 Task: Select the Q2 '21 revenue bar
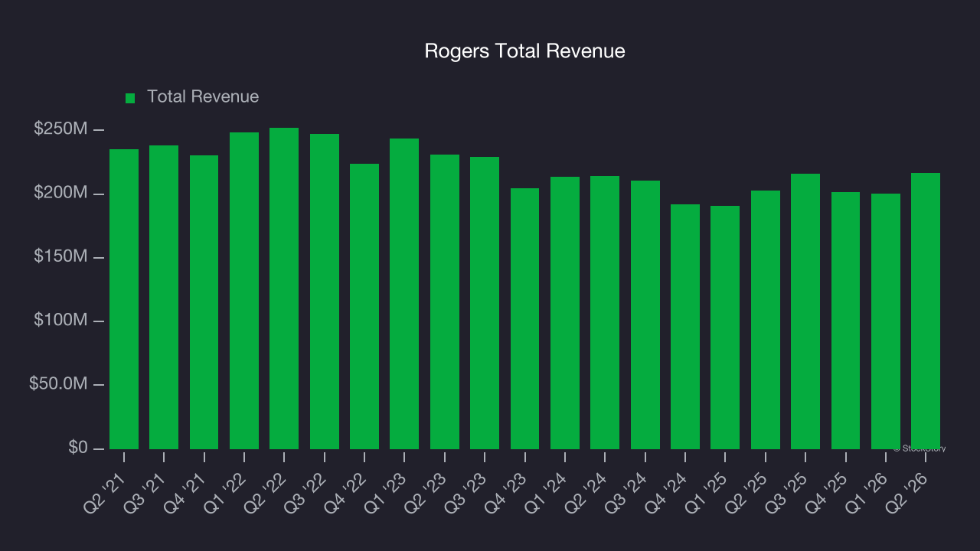tap(124, 299)
